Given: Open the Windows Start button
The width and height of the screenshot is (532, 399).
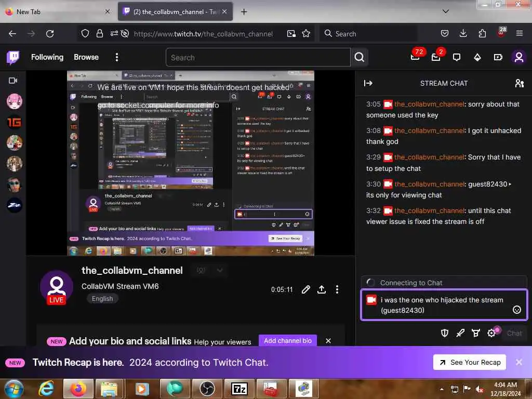Looking at the screenshot, I should (x=14, y=389).
